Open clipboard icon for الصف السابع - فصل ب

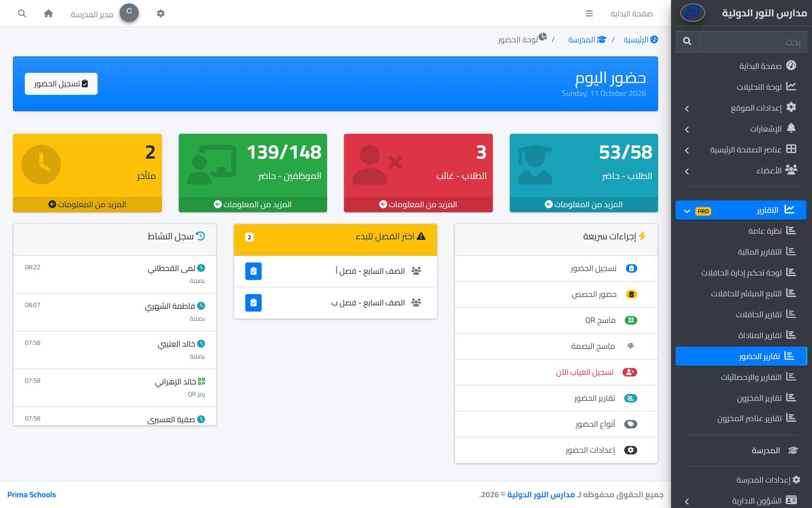coord(253,303)
